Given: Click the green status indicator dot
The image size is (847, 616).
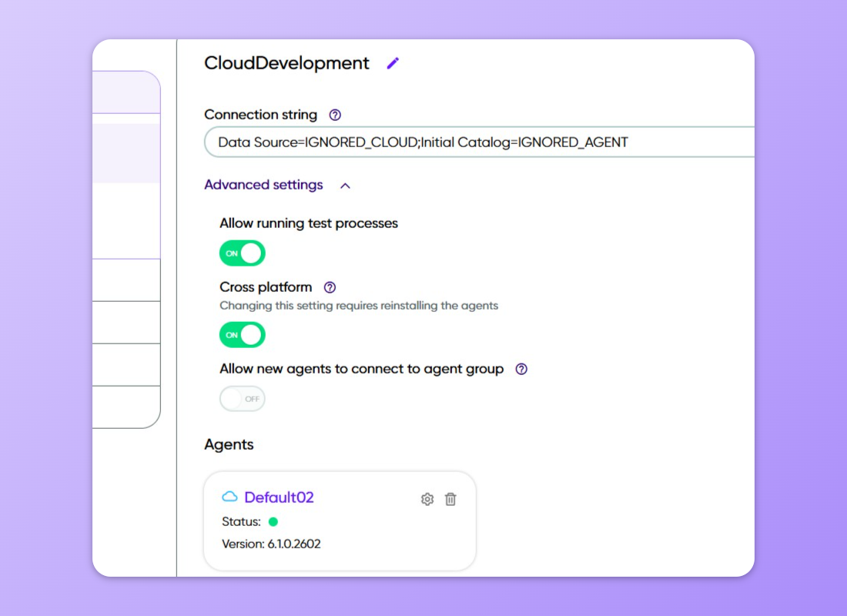Looking at the screenshot, I should [x=273, y=521].
